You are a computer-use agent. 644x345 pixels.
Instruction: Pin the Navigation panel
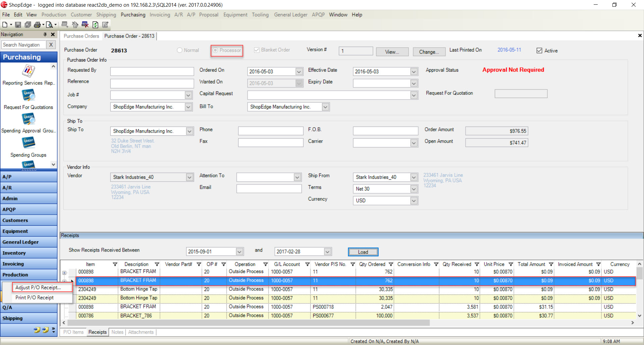[45, 34]
